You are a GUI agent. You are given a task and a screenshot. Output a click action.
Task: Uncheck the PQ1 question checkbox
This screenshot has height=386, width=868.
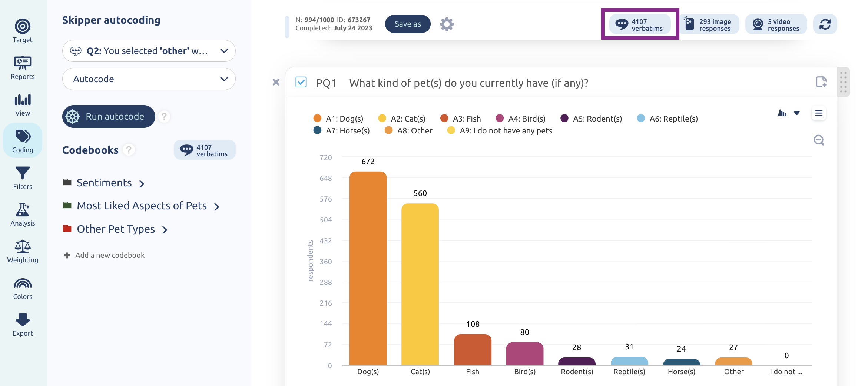point(301,82)
